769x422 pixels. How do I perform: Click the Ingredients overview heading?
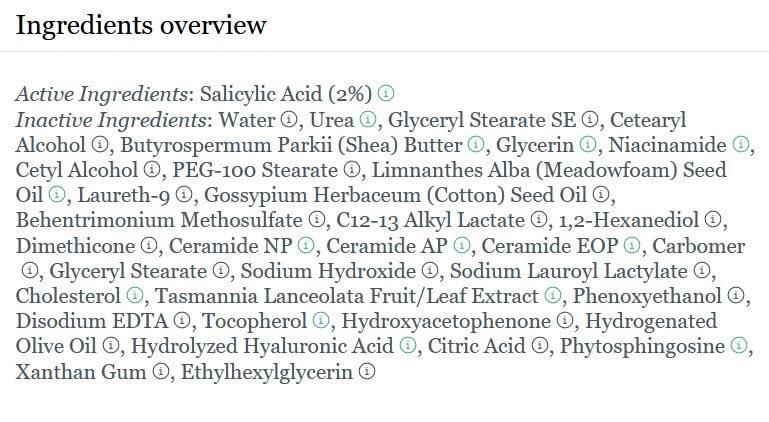(x=141, y=25)
